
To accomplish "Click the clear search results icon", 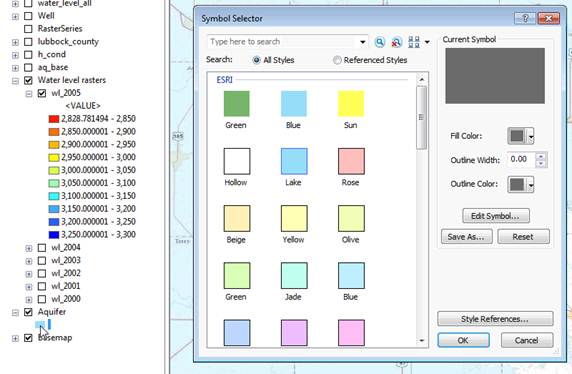I will 396,42.
